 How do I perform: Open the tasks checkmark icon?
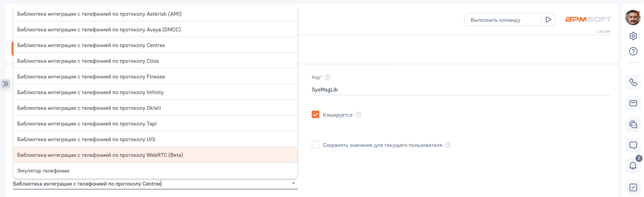(x=633, y=187)
